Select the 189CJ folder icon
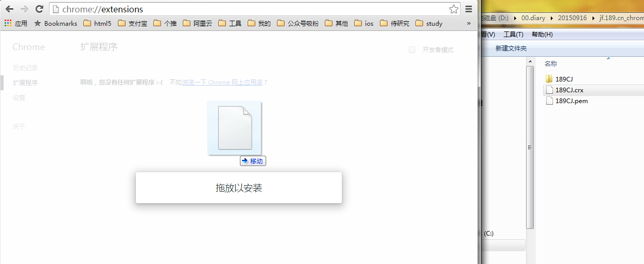This screenshot has width=644, height=264. pos(549,79)
